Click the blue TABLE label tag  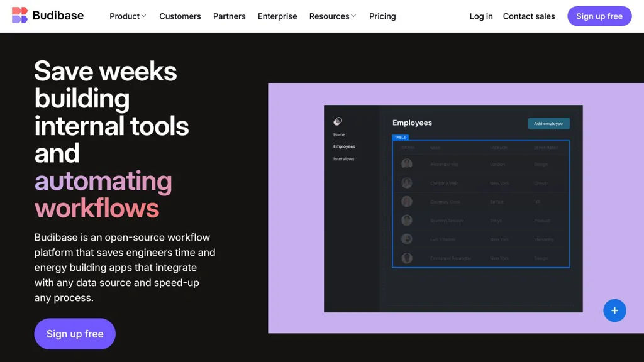click(401, 137)
